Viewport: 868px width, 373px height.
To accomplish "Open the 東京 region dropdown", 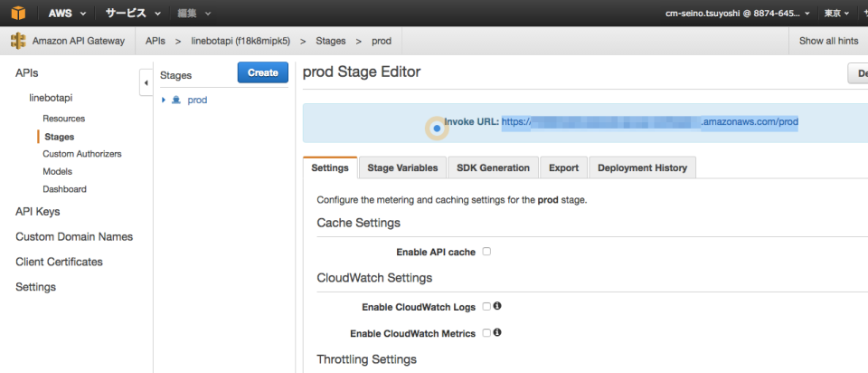I will 836,14.
